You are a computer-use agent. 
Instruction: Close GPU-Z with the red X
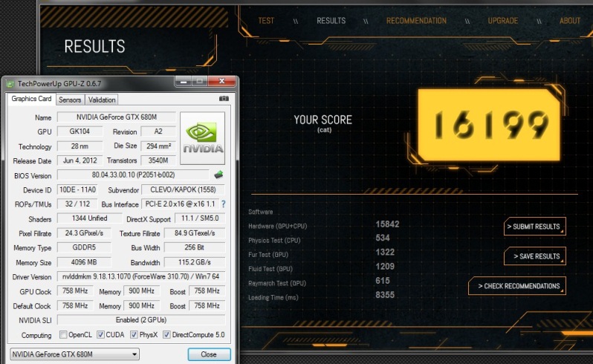[222, 81]
